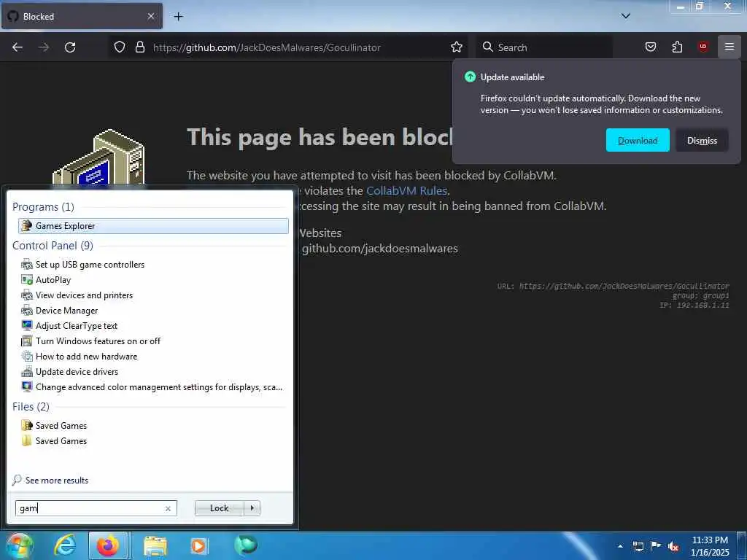Close the Blocked tab

[150, 16]
